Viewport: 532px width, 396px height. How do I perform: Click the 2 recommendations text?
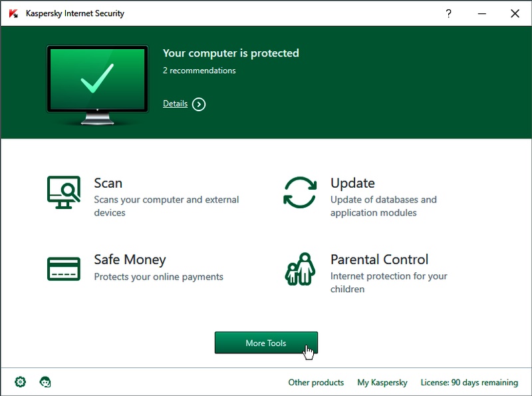199,71
